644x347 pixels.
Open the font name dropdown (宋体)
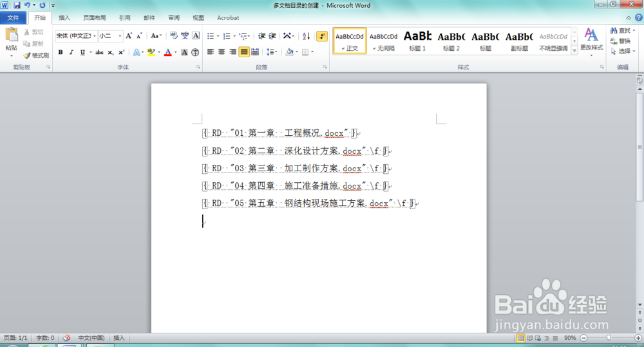(x=95, y=36)
